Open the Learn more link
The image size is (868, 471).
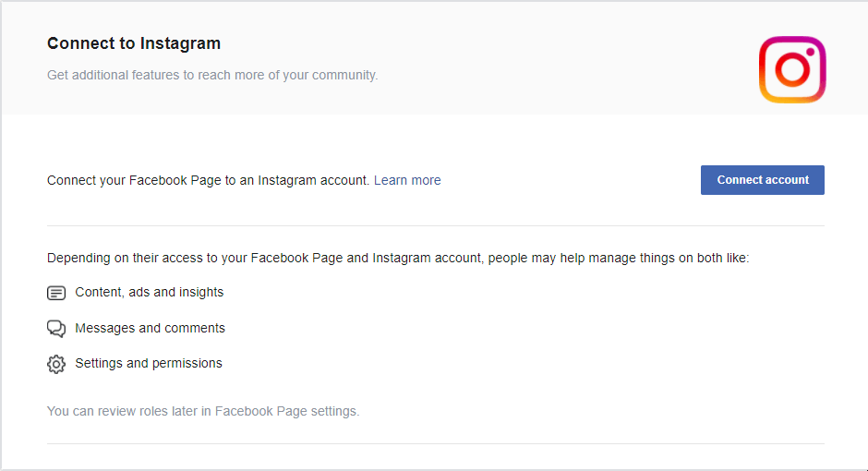(407, 180)
